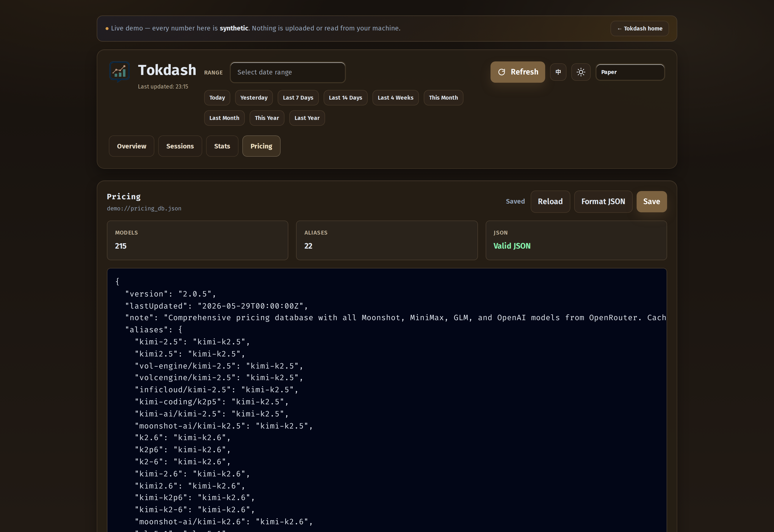The width and height of the screenshot is (774, 532).
Task: Select the This Year preset
Action: [267, 118]
